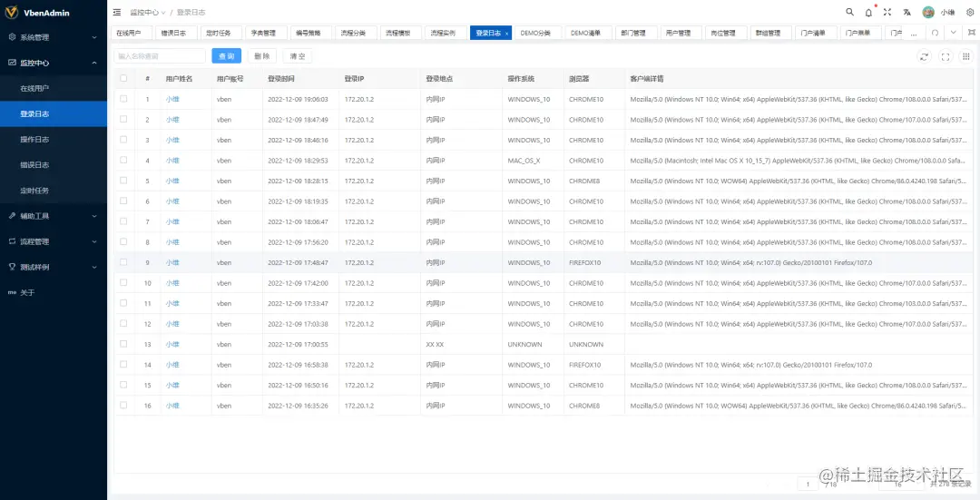Expand the 测试样例 sidebar menu
This screenshot has width=980, height=500.
54,267
